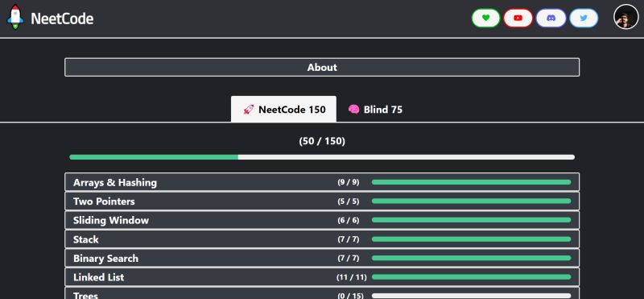Click the rocket emoji on NeetCode 150 tab
Screen dimensions: 644x299
coord(249,110)
